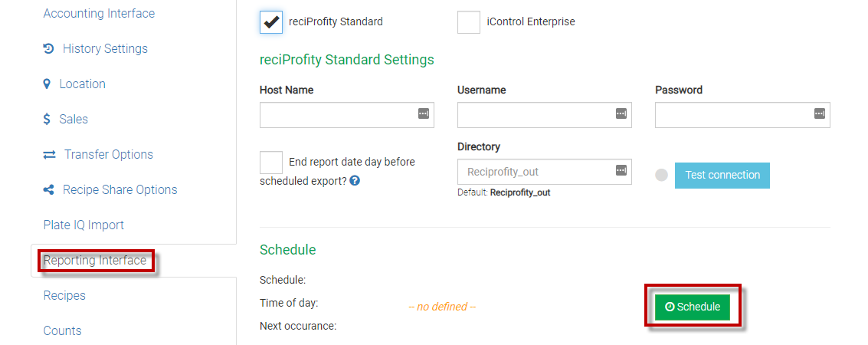
Task: Click the help icon beside scheduled export
Action: point(355,181)
